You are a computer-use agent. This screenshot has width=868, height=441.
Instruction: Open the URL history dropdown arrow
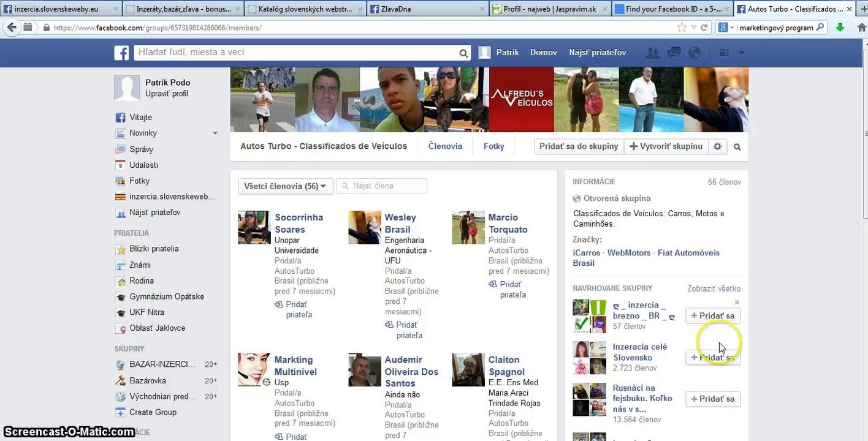coord(693,28)
